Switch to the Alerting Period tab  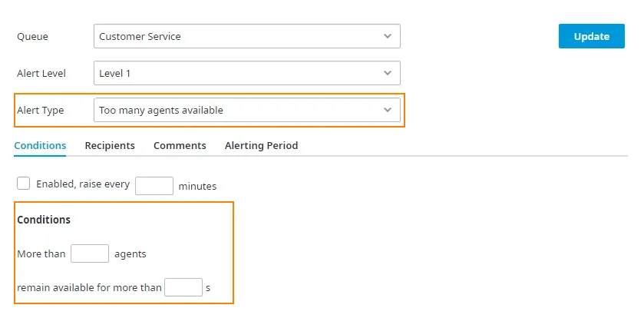pyautogui.click(x=261, y=145)
